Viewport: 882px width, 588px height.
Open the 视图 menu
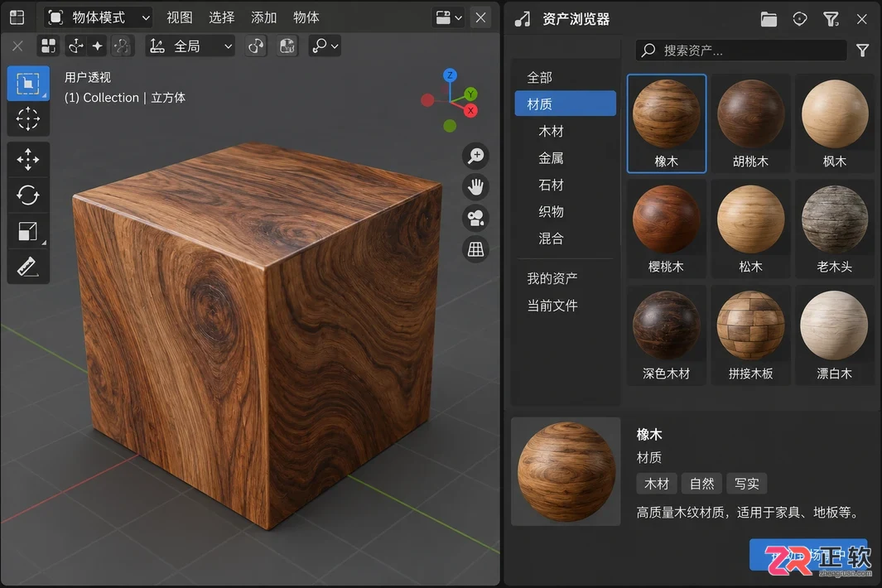pos(180,18)
